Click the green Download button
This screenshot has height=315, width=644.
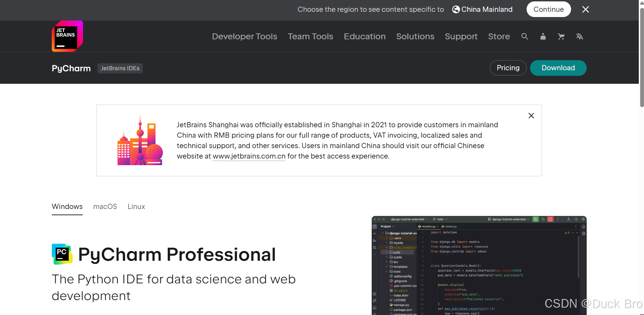point(558,68)
